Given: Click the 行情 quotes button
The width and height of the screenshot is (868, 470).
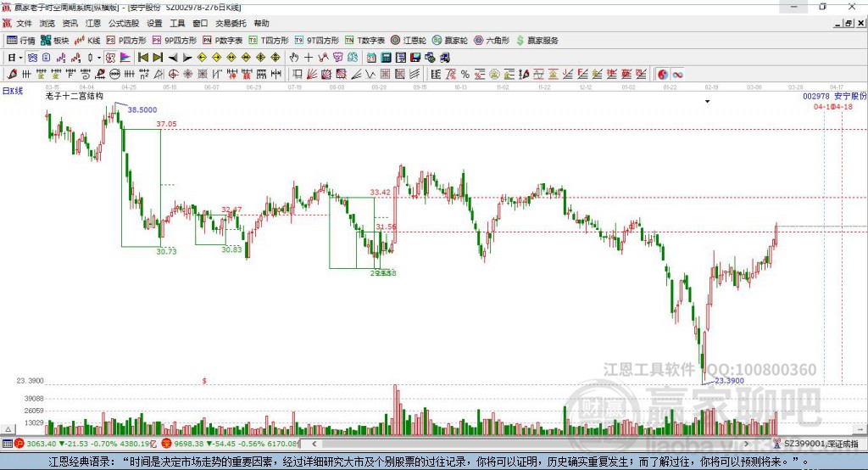Looking at the screenshot, I should point(21,40).
